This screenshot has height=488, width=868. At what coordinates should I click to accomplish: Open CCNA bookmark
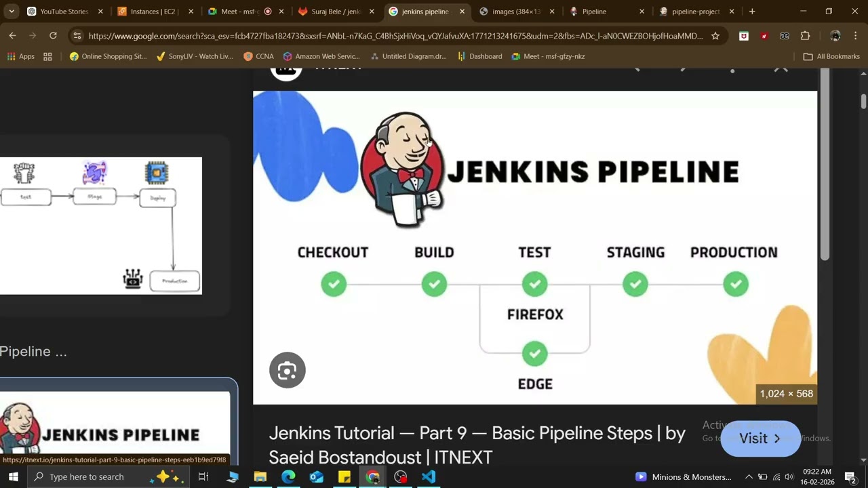(x=258, y=56)
